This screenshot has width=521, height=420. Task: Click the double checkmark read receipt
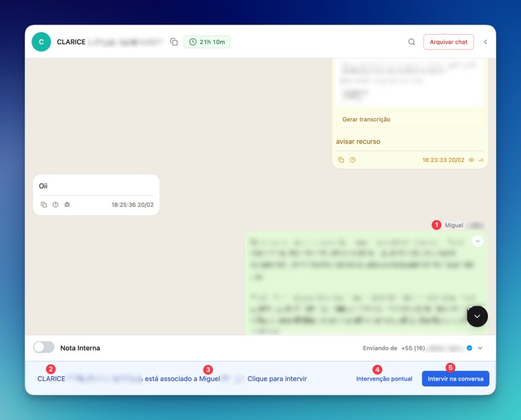pyautogui.click(x=481, y=160)
